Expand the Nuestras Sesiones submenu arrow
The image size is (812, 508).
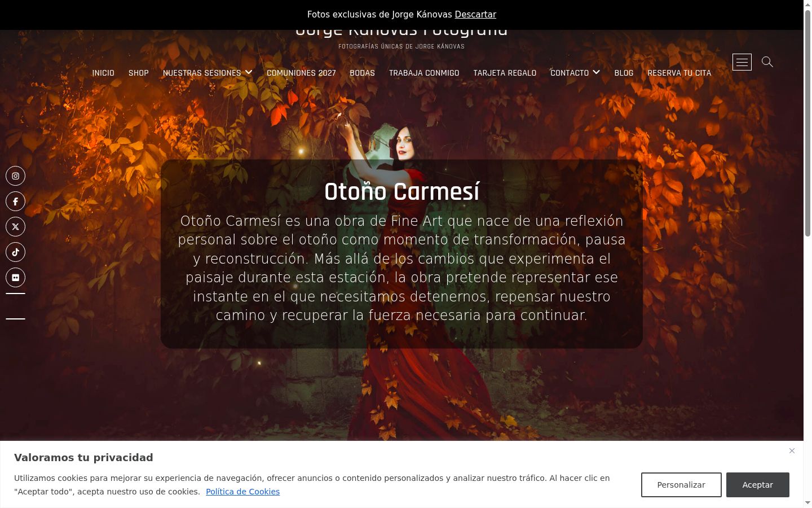[249, 72]
